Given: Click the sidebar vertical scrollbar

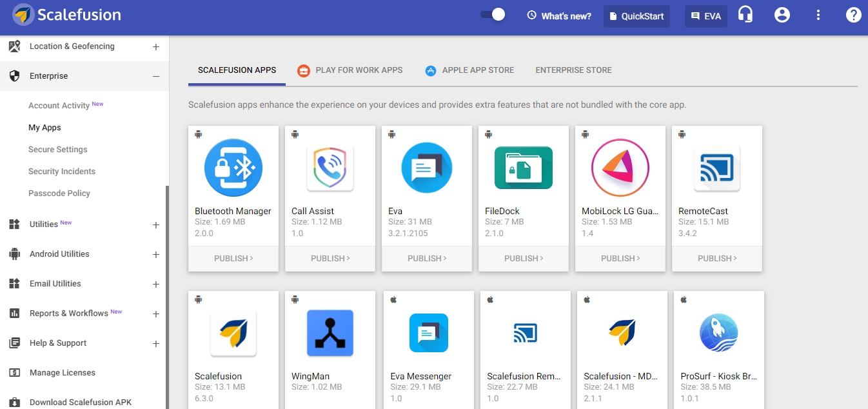Looking at the screenshot, I should [167, 297].
